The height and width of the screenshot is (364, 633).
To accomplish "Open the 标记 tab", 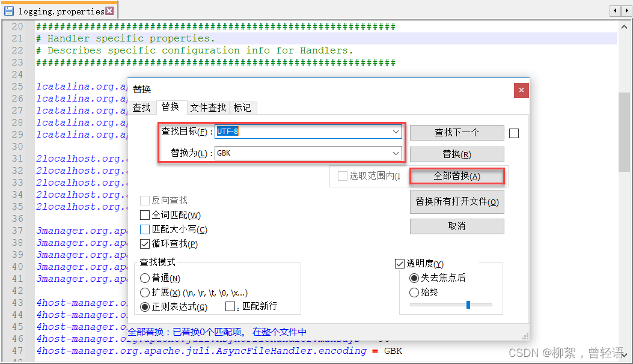I will [x=242, y=108].
